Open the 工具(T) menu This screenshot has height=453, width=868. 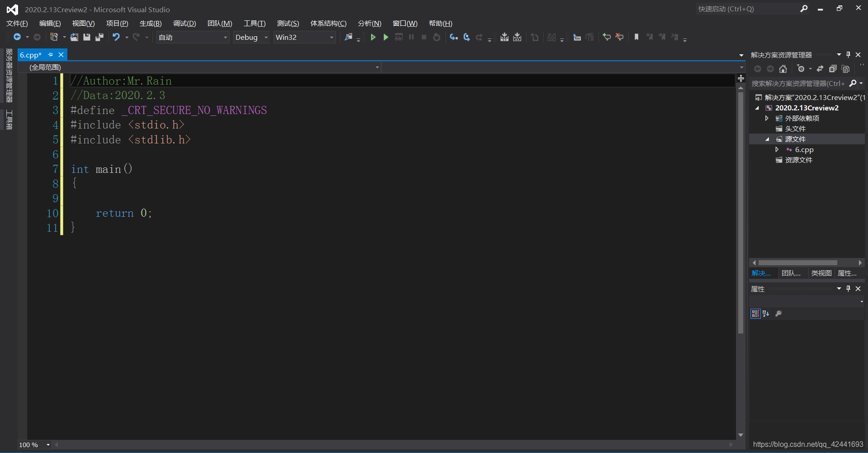click(255, 24)
